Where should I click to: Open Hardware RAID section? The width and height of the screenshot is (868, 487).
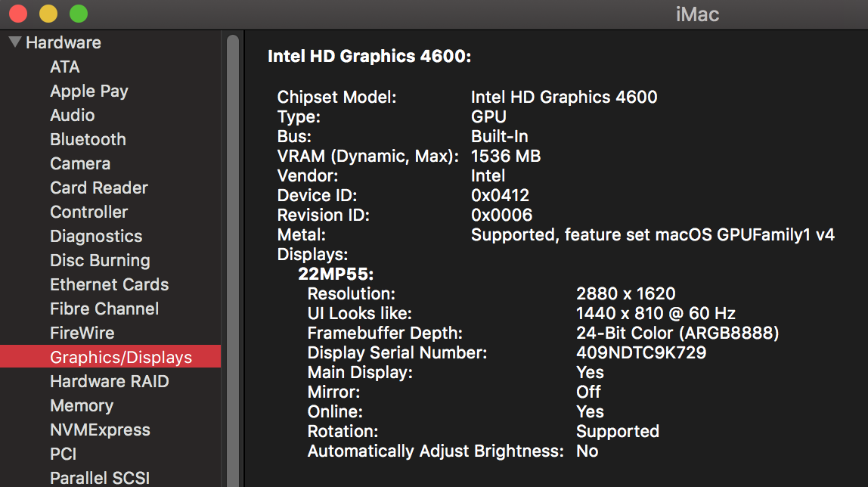point(110,381)
